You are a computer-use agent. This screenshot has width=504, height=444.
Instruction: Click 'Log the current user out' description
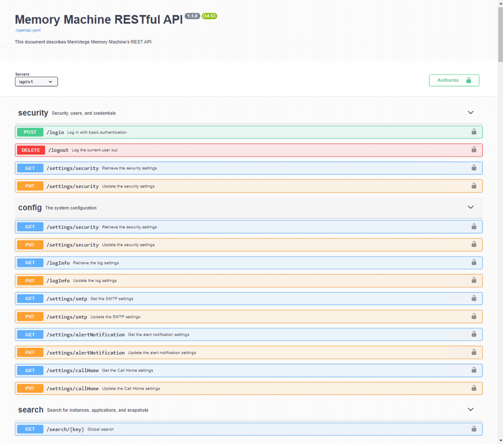(94, 150)
